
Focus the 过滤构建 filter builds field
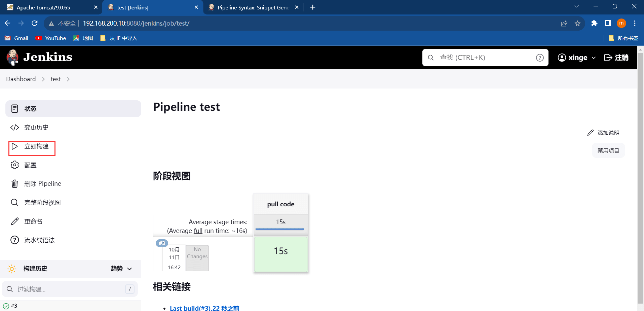coord(70,289)
